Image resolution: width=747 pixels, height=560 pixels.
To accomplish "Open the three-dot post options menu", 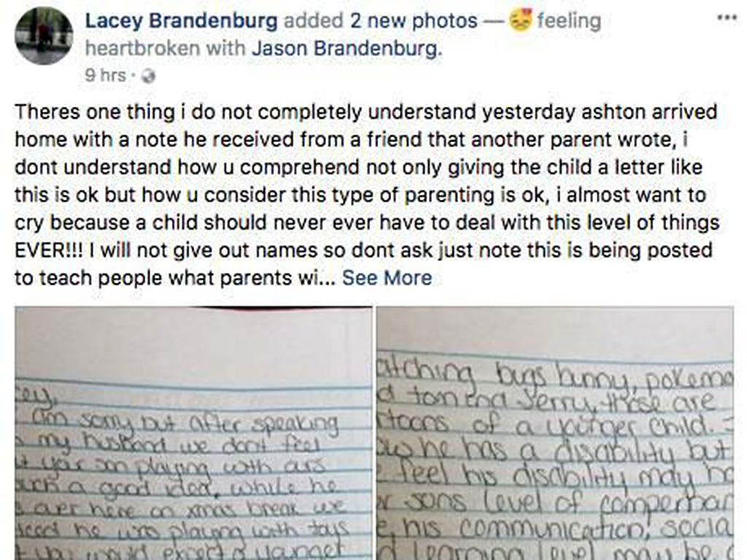I will [727, 17].
